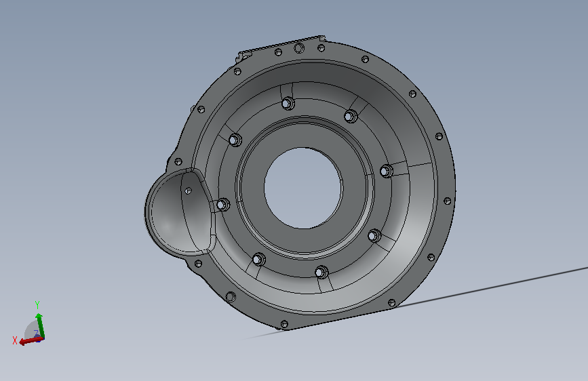Click the red X axis arrow of triad
The width and height of the screenshot is (588, 381).
tap(30, 341)
